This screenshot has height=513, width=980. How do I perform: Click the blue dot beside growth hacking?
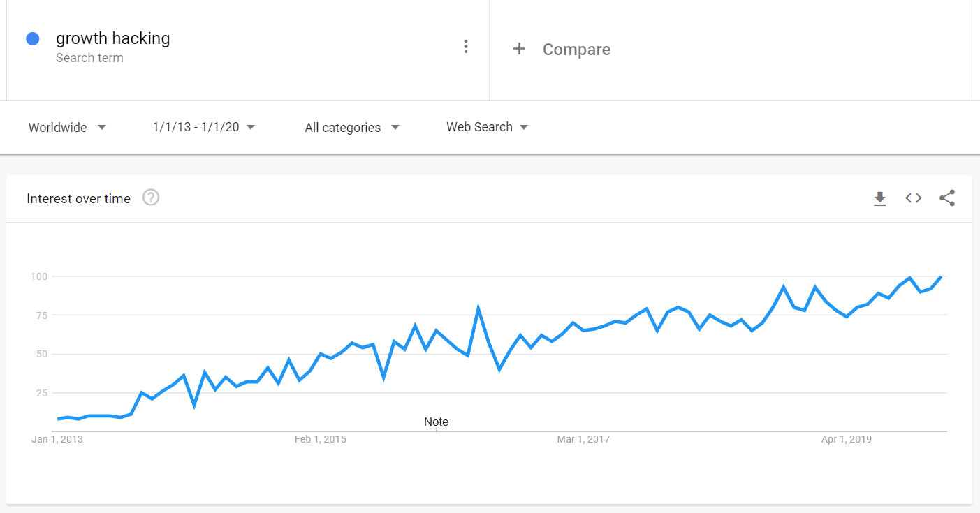point(32,39)
